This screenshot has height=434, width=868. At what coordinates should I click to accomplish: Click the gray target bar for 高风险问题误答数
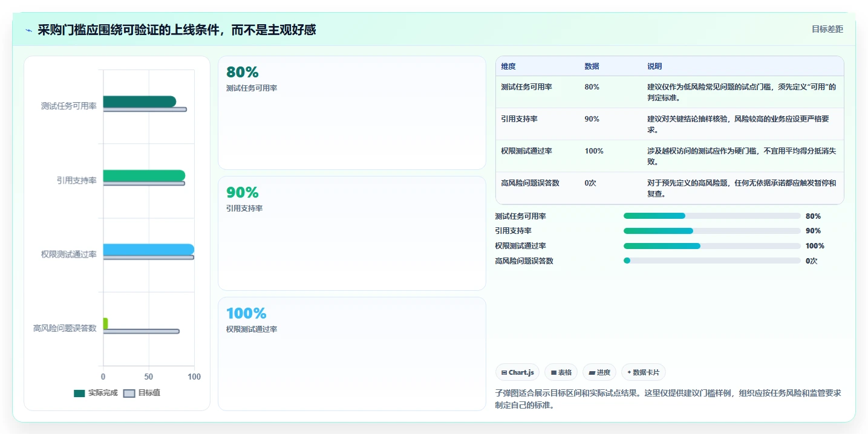[x=142, y=331]
